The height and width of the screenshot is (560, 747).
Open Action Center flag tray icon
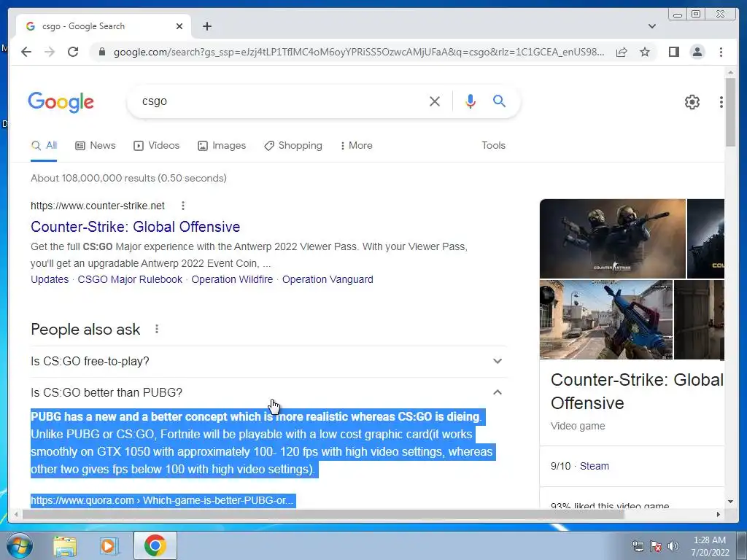(656, 546)
